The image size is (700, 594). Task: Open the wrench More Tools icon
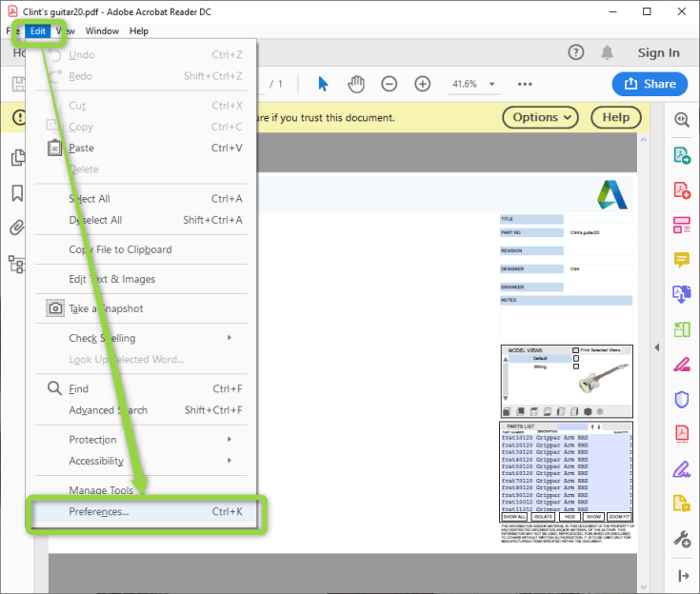pos(682,539)
